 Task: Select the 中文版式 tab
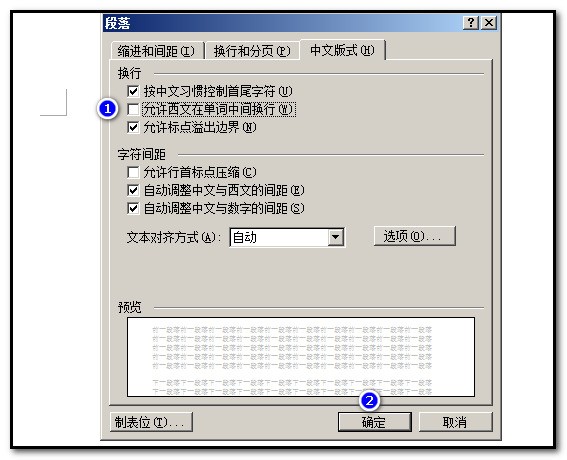click(342, 50)
